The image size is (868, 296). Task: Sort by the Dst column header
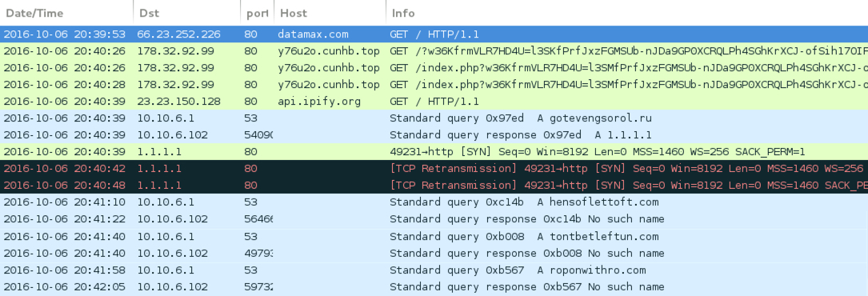click(x=186, y=12)
